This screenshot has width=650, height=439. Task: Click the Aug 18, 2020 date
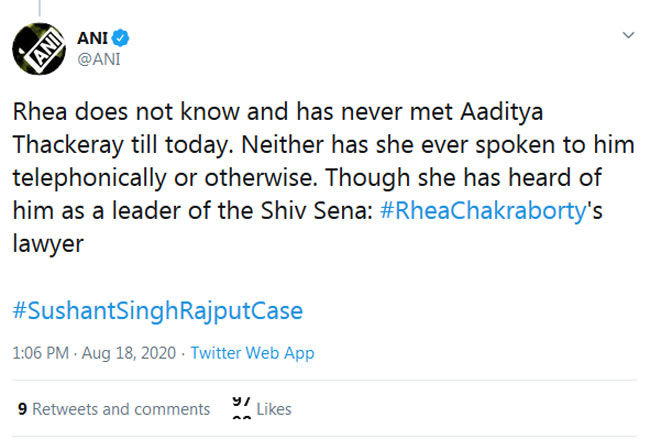129,353
